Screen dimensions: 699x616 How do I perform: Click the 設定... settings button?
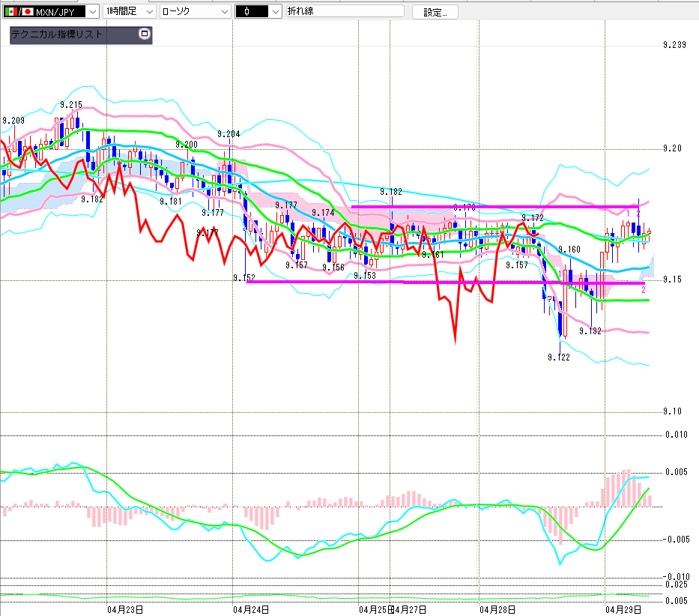433,12
